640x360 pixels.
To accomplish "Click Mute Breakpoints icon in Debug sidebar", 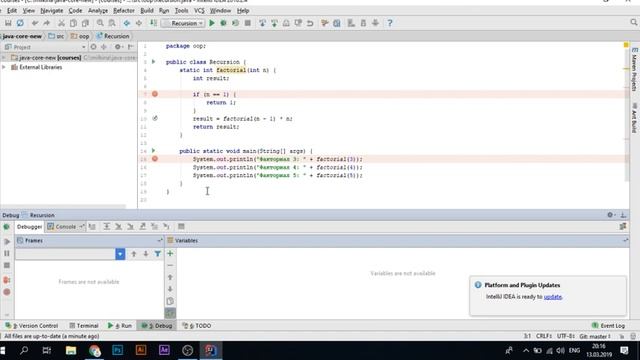I will point(7,292).
